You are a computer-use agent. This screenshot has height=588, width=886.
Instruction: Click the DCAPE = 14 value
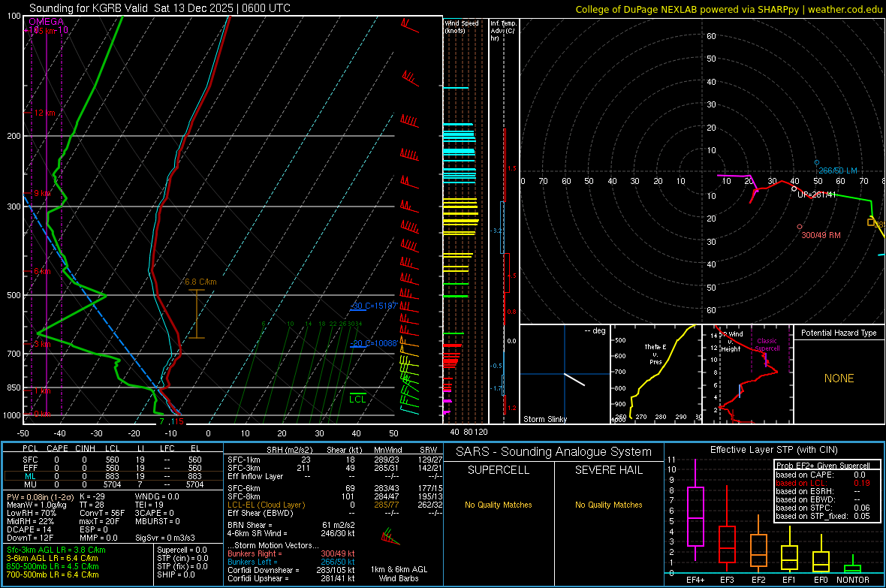click(29, 529)
